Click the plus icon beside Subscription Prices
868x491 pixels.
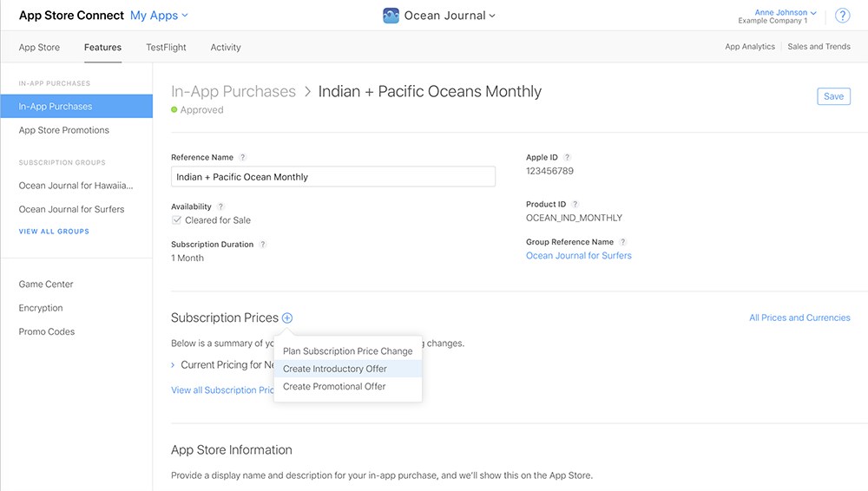point(287,318)
